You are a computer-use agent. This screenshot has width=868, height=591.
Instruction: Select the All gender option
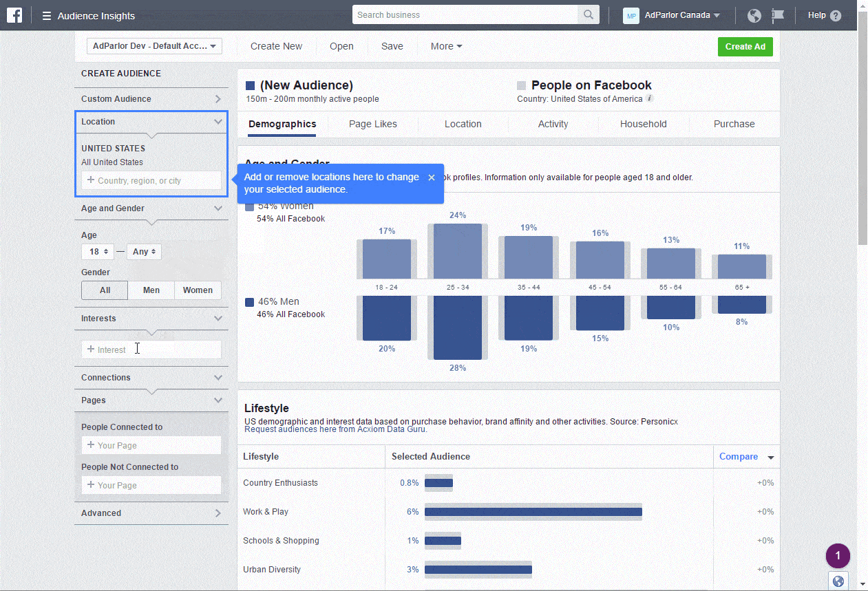pos(105,290)
